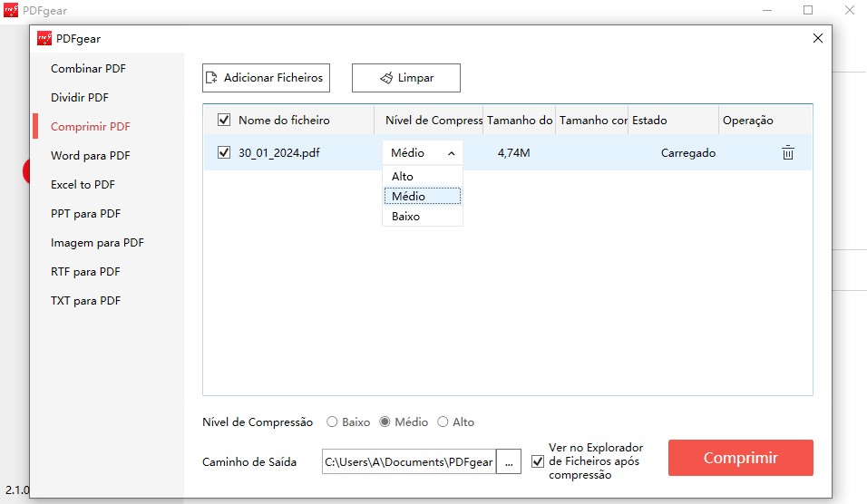Open PPT para PDF converter

click(86, 213)
